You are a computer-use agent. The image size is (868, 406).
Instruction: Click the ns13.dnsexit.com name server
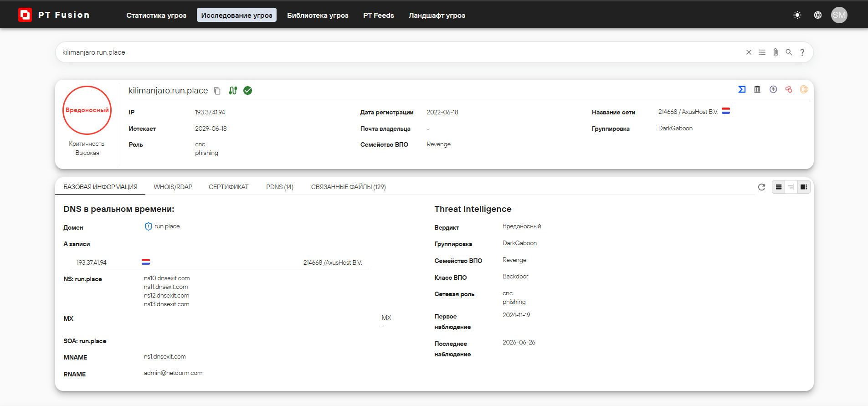pyautogui.click(x=166, y=304)
